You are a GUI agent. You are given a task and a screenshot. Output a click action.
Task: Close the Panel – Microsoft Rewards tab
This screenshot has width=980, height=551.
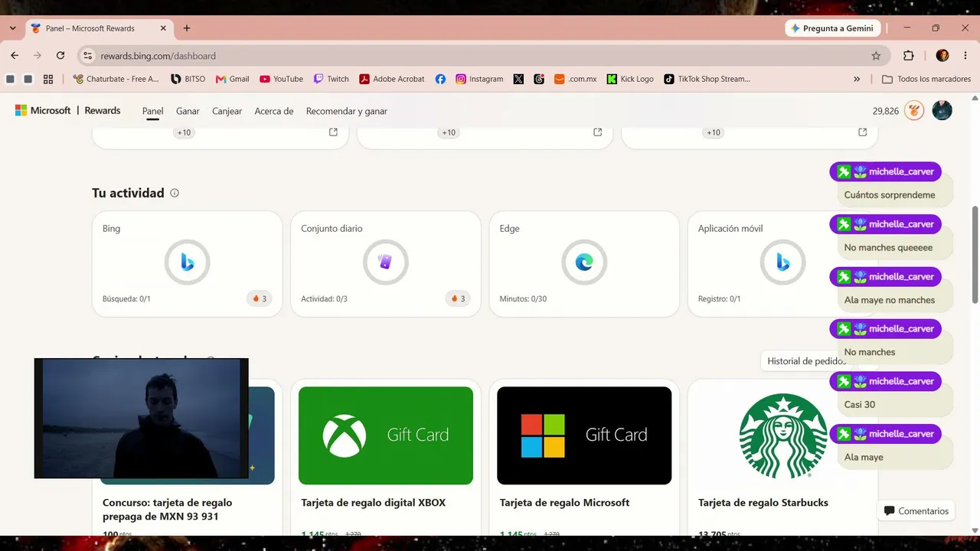[x=163, y=28]
